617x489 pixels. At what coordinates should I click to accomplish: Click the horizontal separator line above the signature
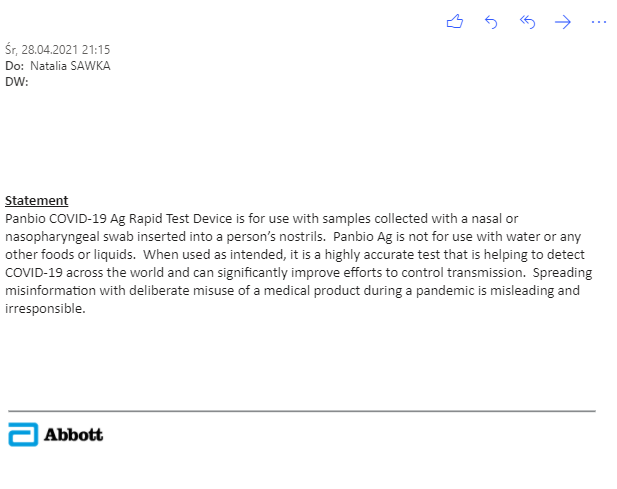(x=302, y=411)
